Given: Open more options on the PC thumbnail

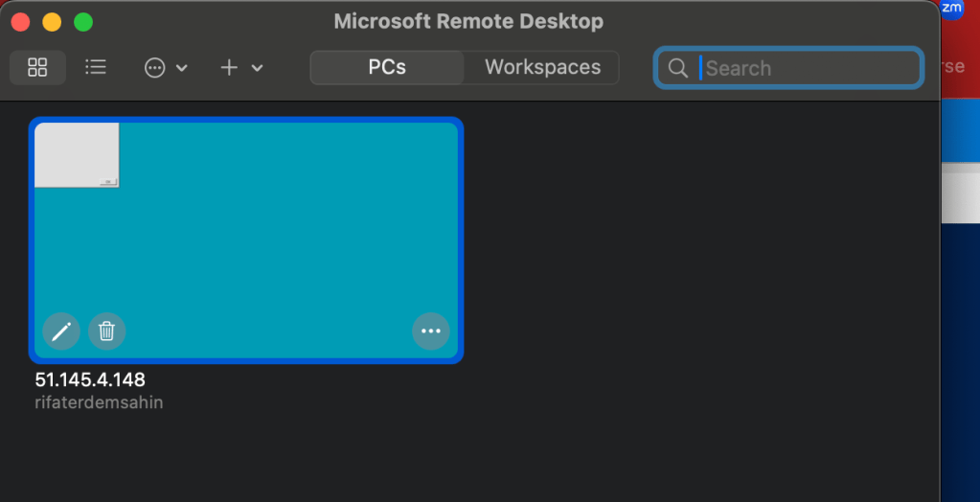Looking at the screenshot, I should coord(431,331).
